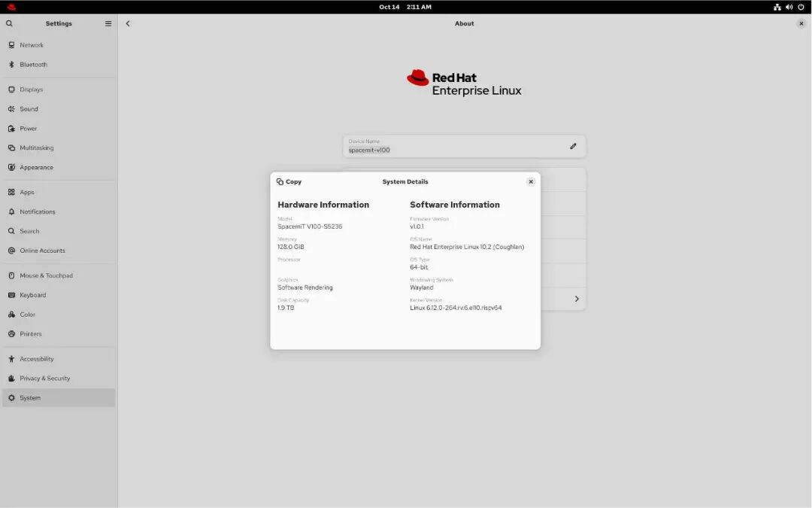Click the Keyboard icon
Viewport: 812px width, 508px height.
11,295
